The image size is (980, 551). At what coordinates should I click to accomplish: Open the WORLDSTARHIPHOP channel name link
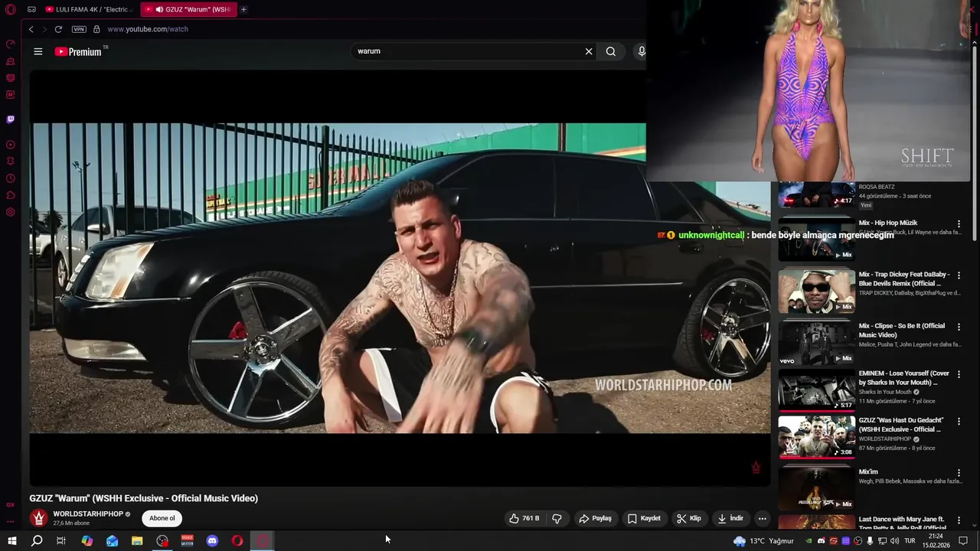tap(88, 514)
